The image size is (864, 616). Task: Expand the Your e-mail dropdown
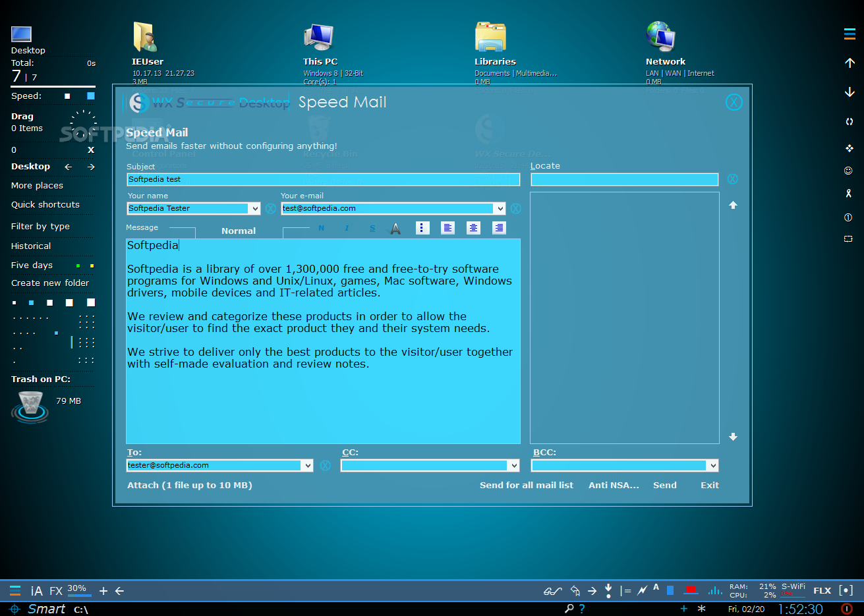coord(500,208)
